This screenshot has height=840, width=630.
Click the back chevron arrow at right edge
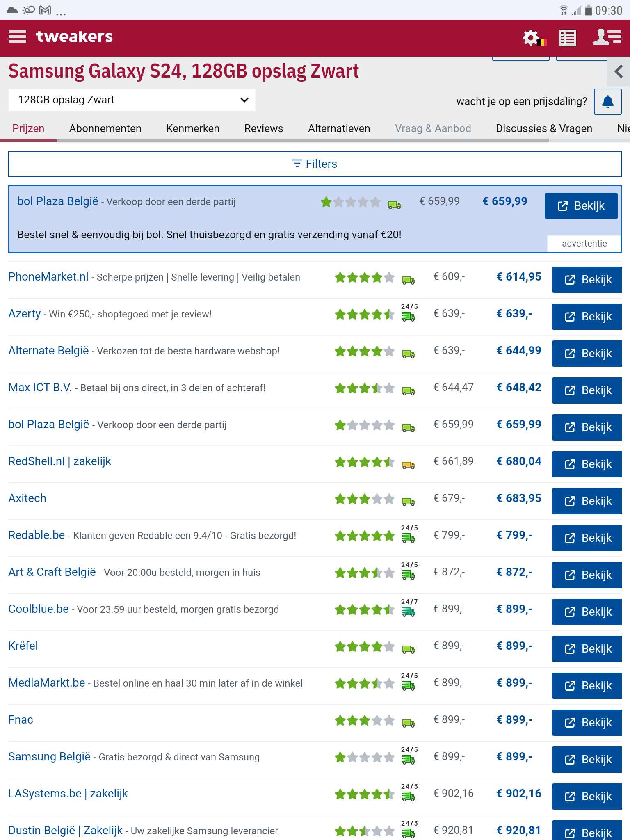pos(619,71)
